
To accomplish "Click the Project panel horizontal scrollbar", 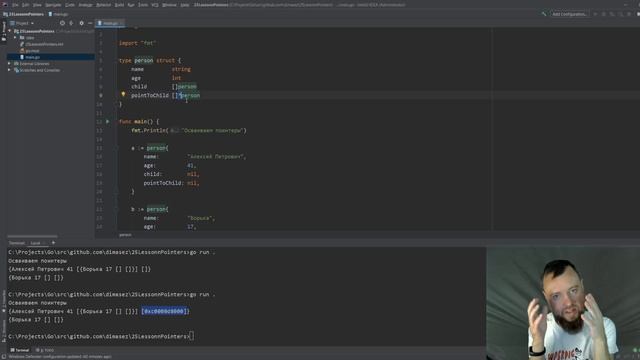I will [x=32, y=236].
